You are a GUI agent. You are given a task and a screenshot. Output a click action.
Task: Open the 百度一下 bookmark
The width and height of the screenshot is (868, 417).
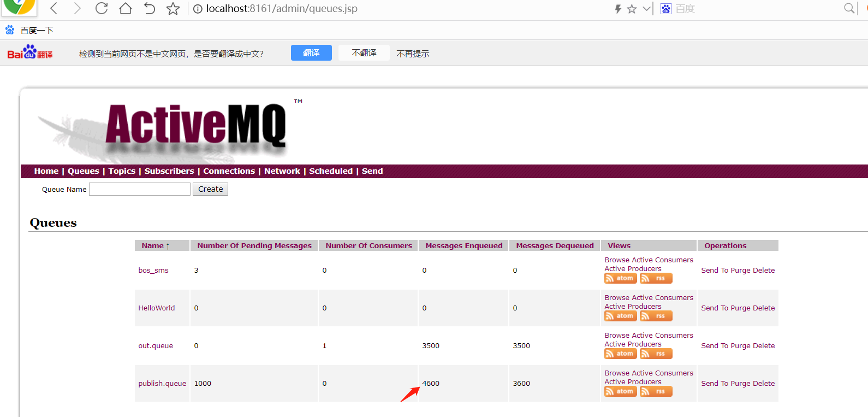pos(29,30)
